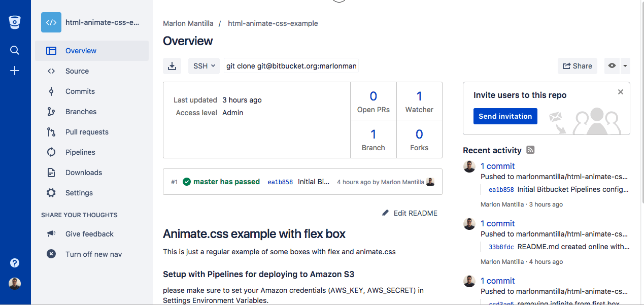Screen dimensions: 644x305
Task: Open the Recent activity RSS feed icon
Action: (x=530, y=150)
